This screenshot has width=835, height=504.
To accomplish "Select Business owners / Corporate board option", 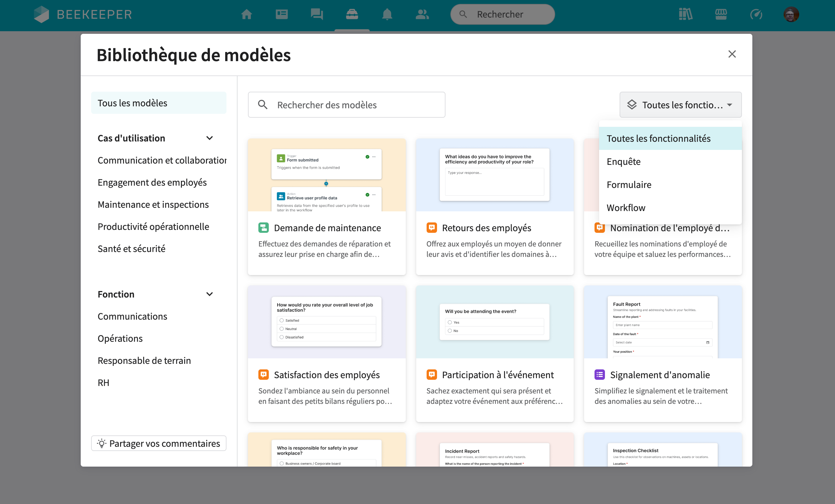I will pos(281,463).
